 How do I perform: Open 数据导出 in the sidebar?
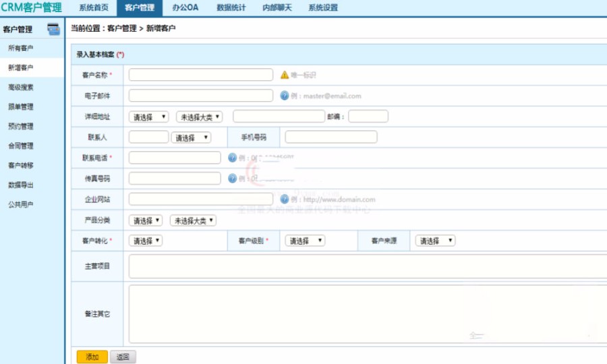(x=21, y=185)
